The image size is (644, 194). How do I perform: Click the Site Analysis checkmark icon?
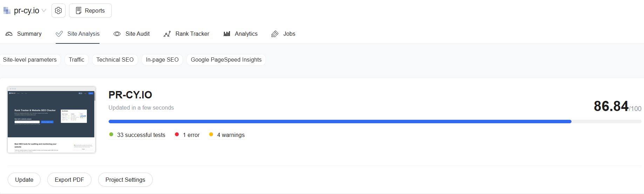click(x=59, y=34)
